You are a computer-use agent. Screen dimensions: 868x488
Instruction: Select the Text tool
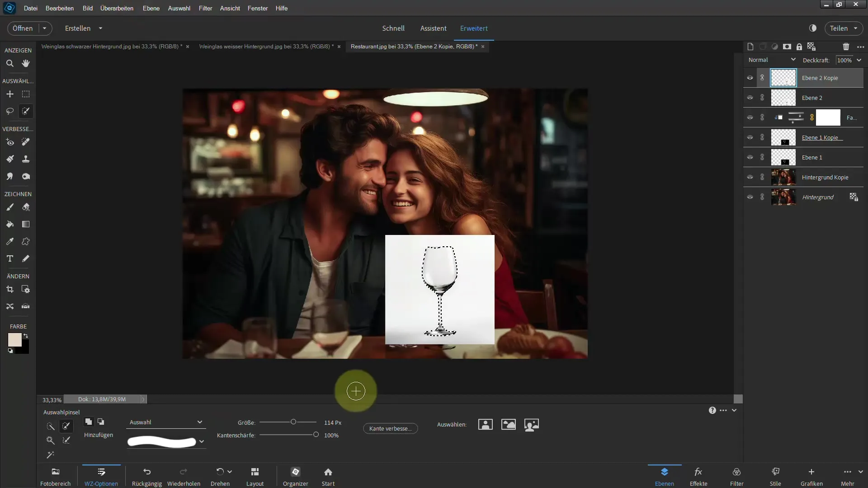click(x=9, y=258)
